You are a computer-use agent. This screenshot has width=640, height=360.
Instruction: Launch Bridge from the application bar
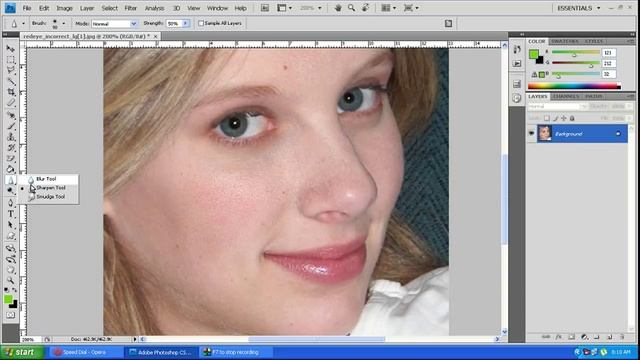(x=264, y=8)
